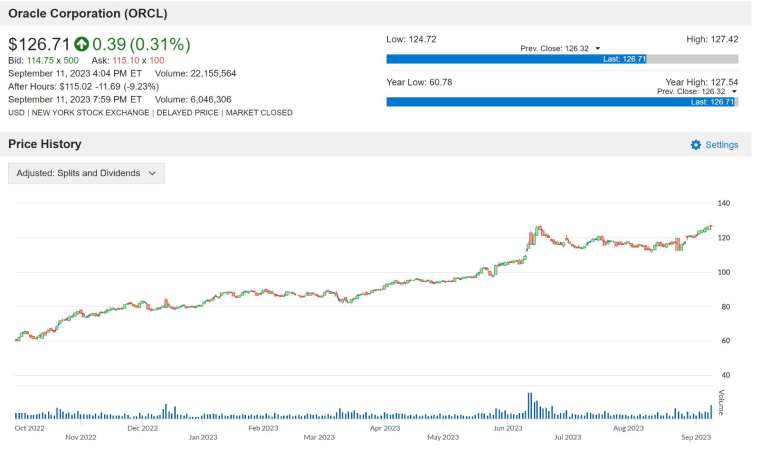Click the 60 y-axis label
Viewport: 760px width, 450px height.
pos(726,341)
